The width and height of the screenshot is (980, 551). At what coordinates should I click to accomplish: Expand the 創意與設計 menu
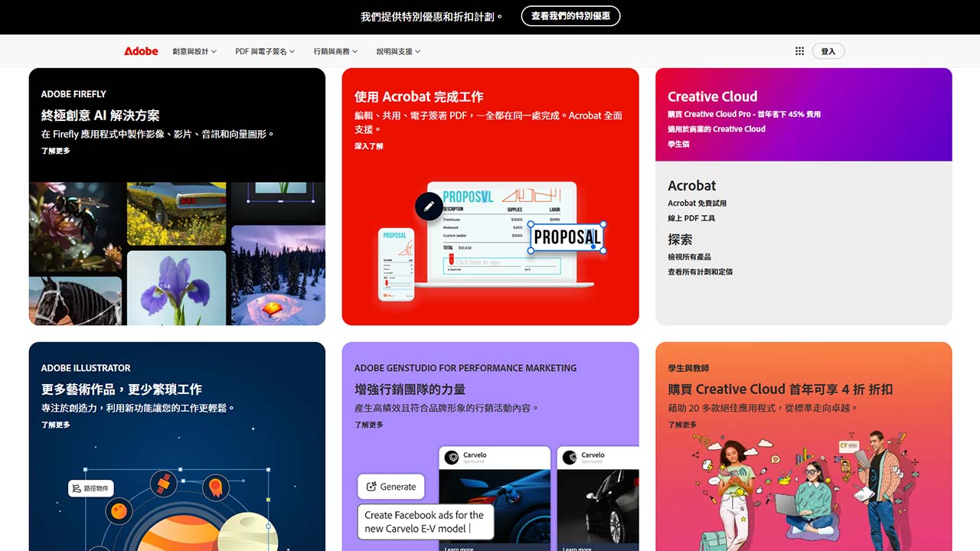(x=194, y=51)
